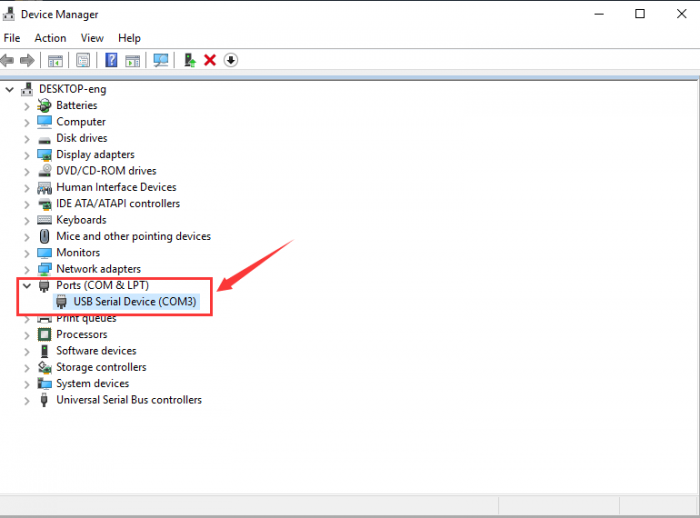This screenshot has width=700, height=518.
Task: Click the Properties toolbar icon
Action: [83, 60]
